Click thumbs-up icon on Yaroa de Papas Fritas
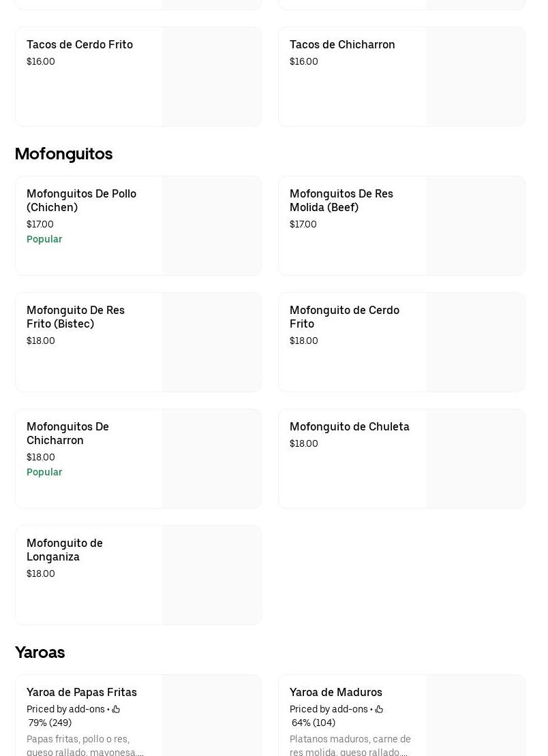Viewport: 548px width, 756px height. tap(116, 709)
